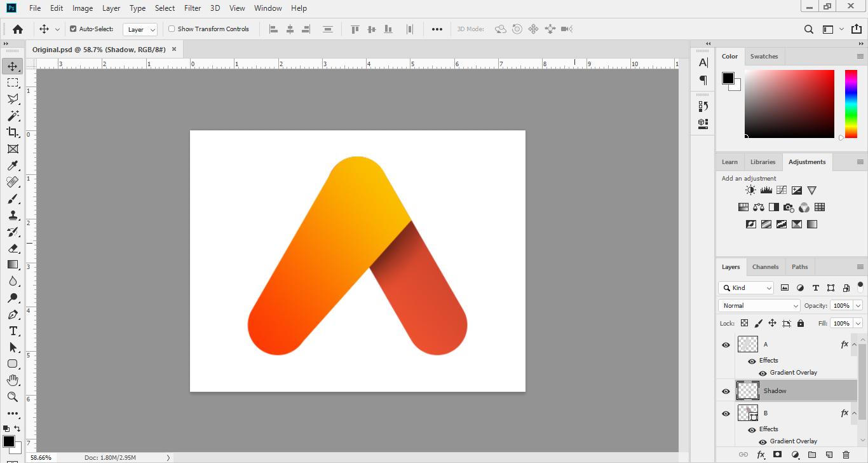Open the Normal blend mode dropdown
868x463 pixels.
(x=759, y=306)
